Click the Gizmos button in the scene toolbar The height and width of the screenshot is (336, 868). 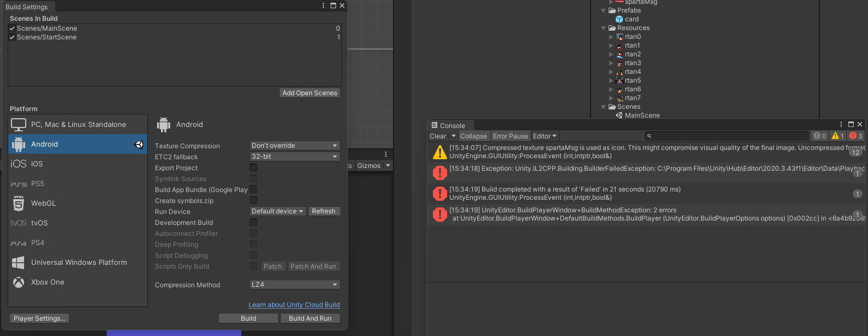point(369,165)
